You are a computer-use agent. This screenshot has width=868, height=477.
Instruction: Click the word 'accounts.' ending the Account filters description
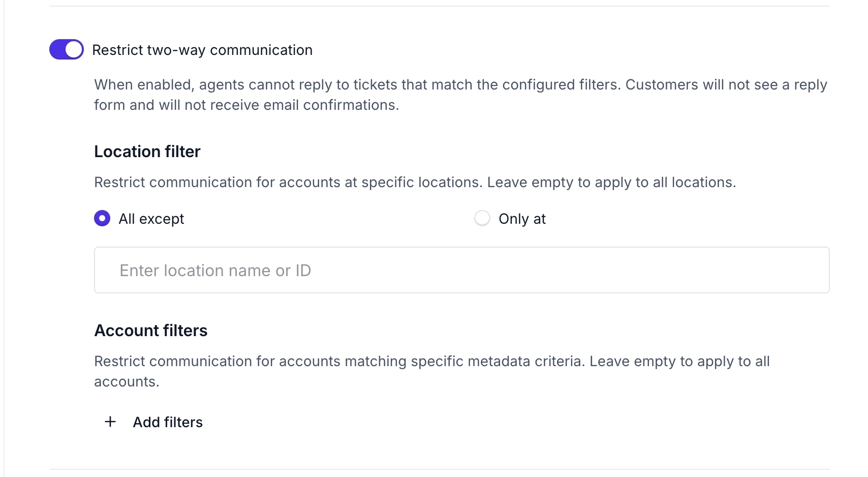(127, 382)
